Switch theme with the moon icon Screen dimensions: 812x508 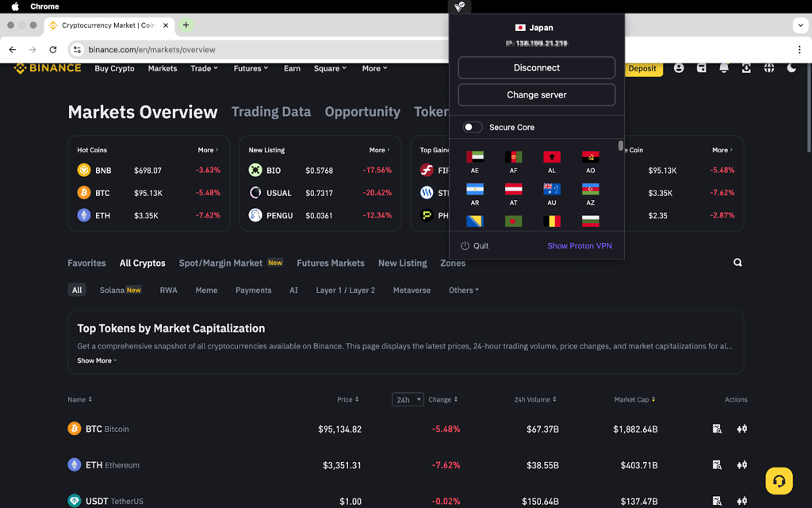(791, 68)
